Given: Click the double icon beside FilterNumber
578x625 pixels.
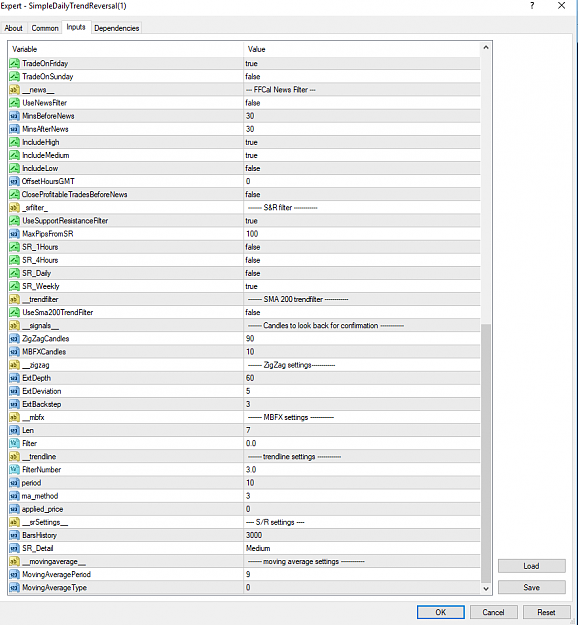Looking at the screenshot, I should click(14, 470).
